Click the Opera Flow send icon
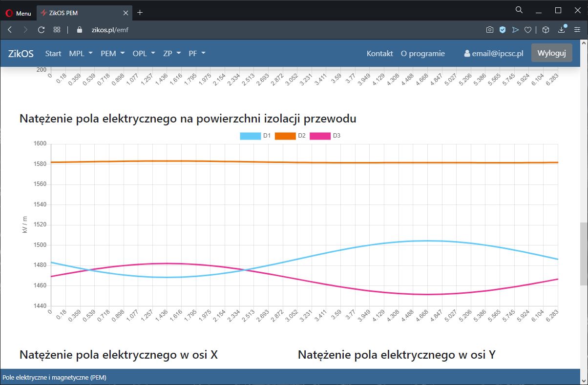 pyautogui.click(x=515, y=30)
